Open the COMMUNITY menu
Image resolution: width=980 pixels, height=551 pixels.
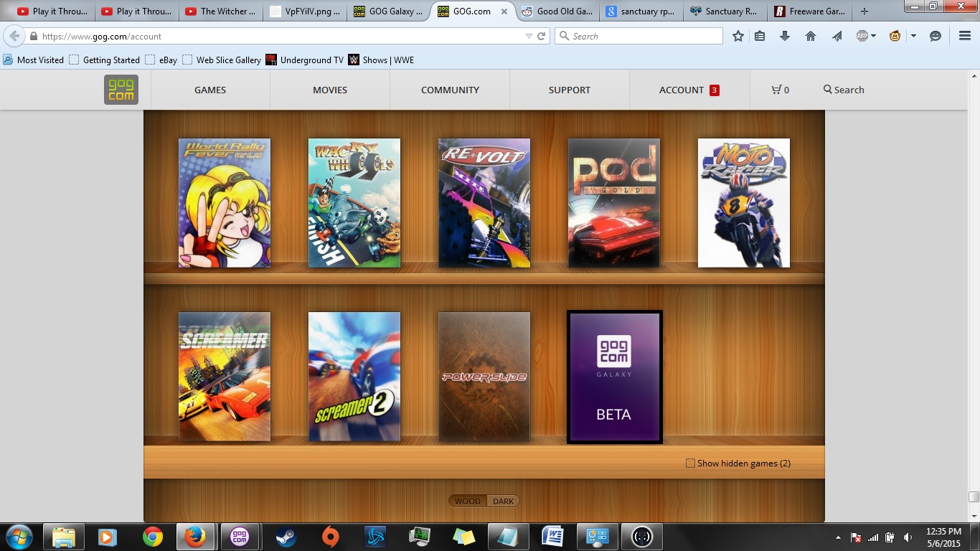[450, 90]
